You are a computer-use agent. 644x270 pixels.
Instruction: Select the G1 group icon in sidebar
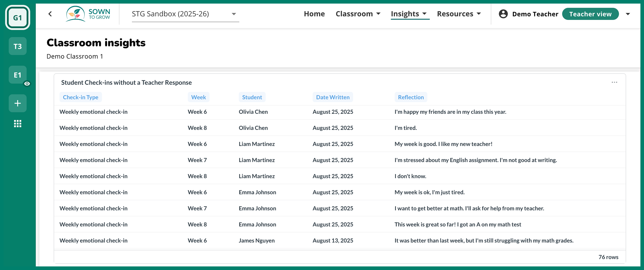pos(17,17)
